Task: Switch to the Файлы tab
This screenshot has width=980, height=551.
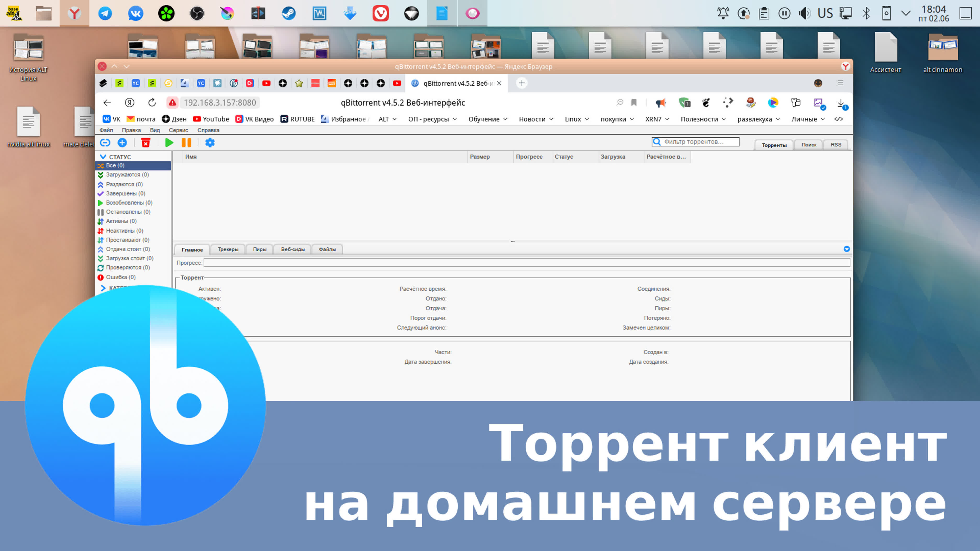Action: pos(327,249)
